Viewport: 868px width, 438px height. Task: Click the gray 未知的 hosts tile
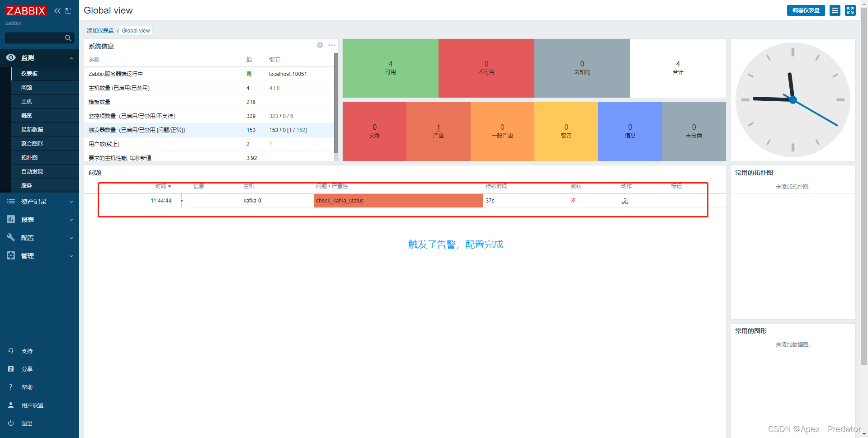(582, 68)
